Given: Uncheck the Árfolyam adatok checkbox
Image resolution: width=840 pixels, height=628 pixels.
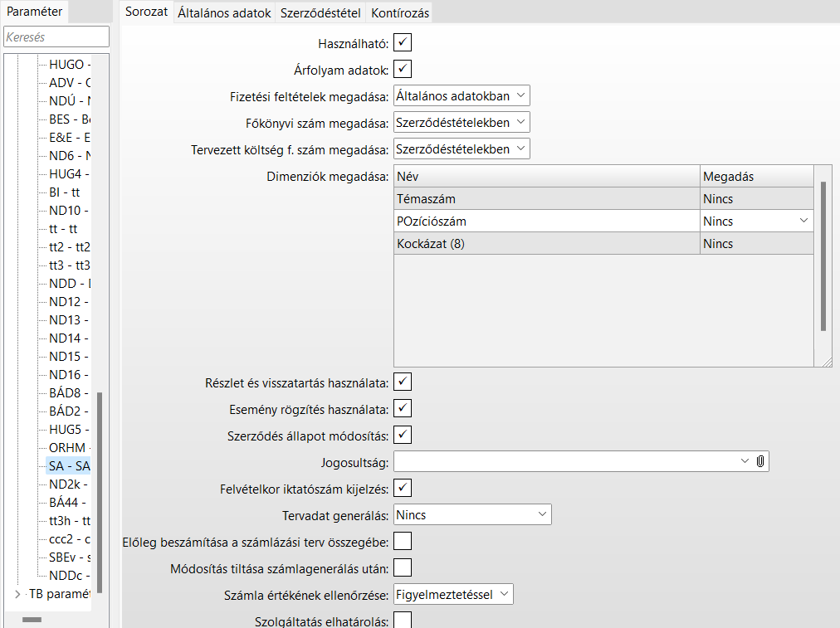Looking at the screenshot, I should [403, 70].
